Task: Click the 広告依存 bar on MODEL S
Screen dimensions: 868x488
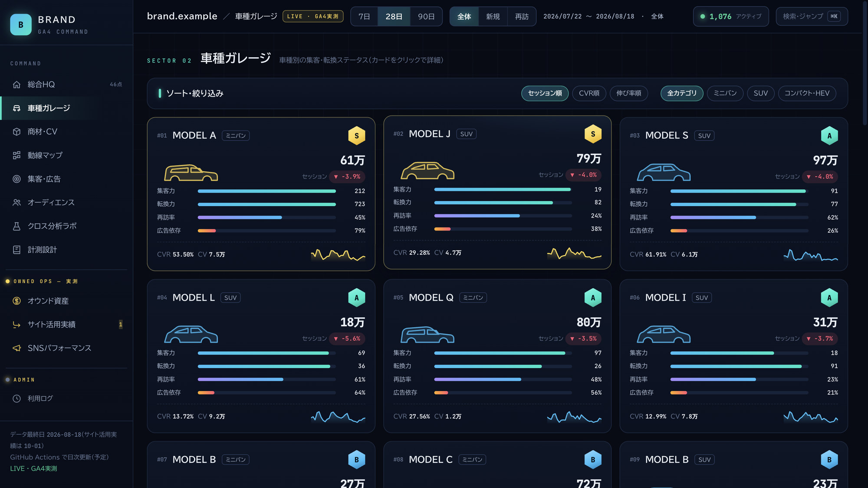Action: click(739, 231)
